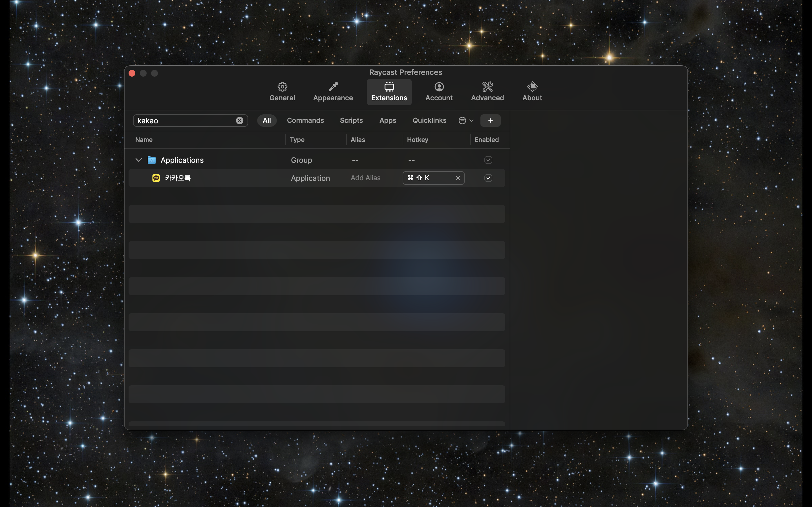This screenshot has width=812, height=507.
Task: Collapse the Applications group
Action: (x=138, y=160)
